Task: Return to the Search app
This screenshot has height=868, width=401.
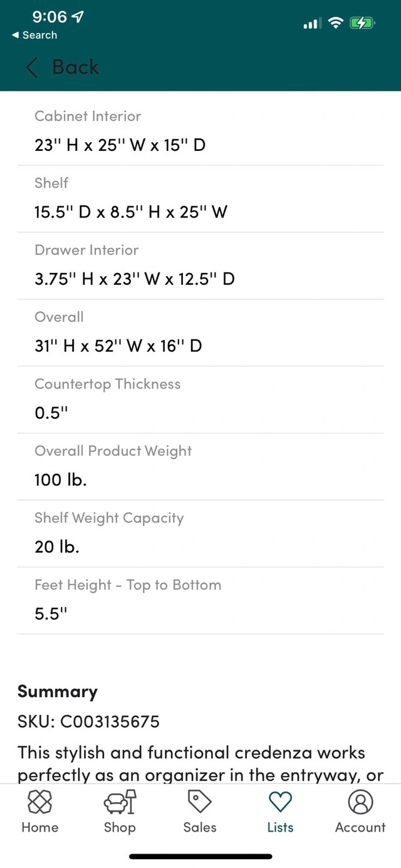Action: click(x=35, y=35)
